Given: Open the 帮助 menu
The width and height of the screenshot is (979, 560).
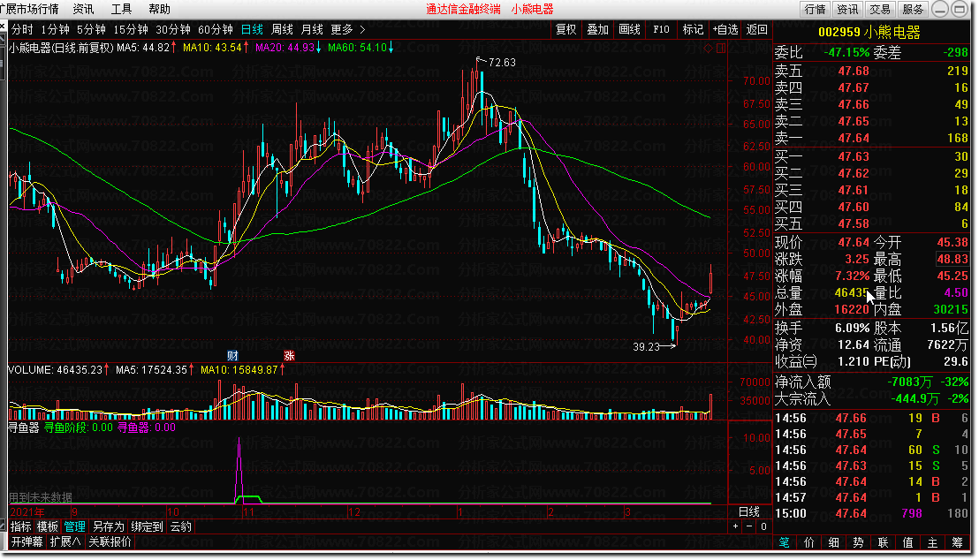Looking at the screenshot, I should tap(159, 9).
